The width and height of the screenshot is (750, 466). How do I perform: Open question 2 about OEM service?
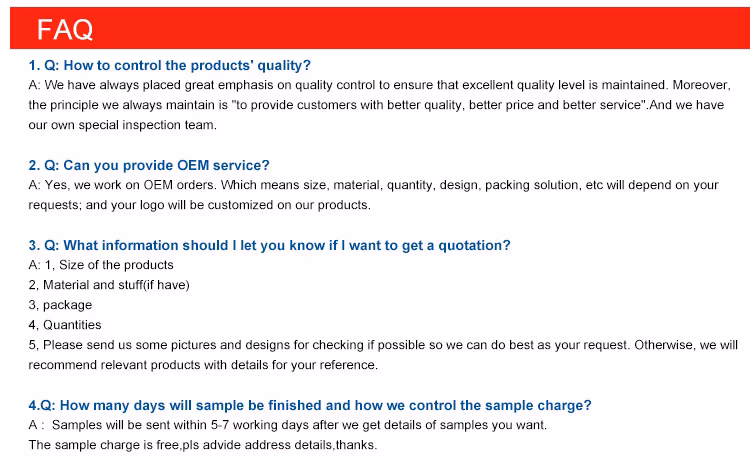pos(149,165)
